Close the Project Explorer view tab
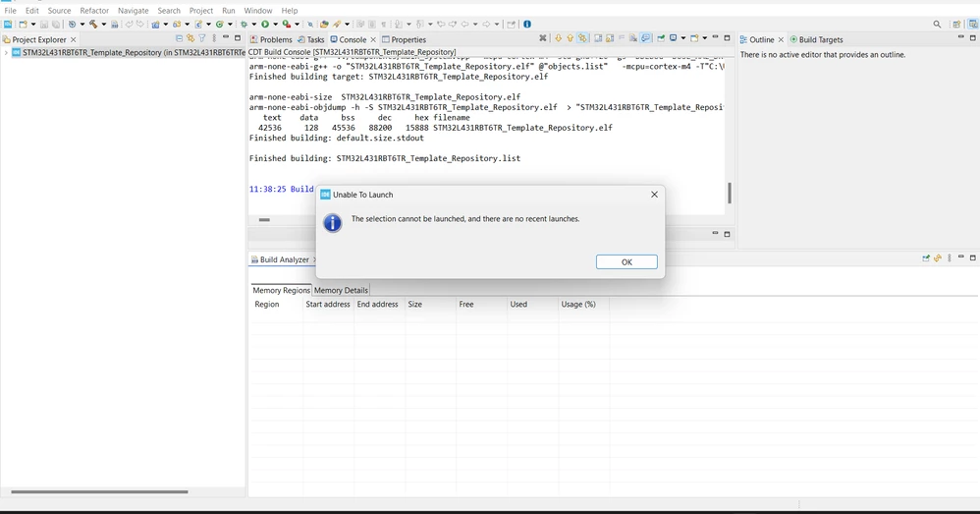 (73, 39)
